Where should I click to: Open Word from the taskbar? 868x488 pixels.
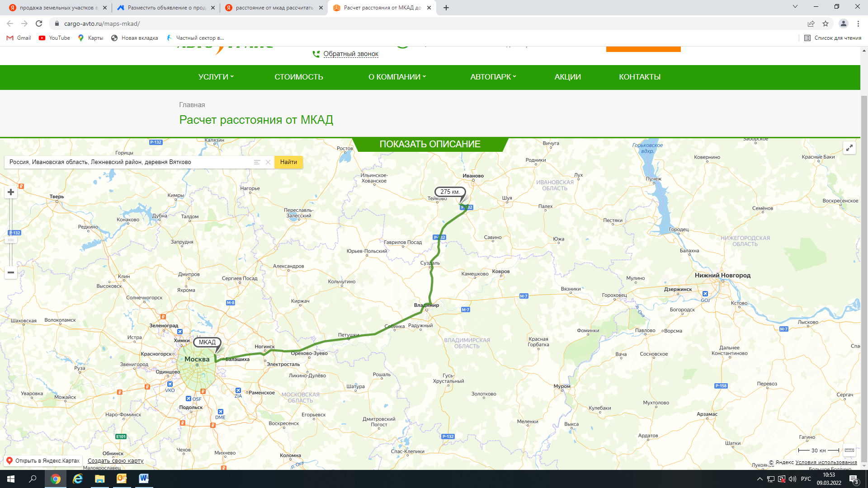144,479
